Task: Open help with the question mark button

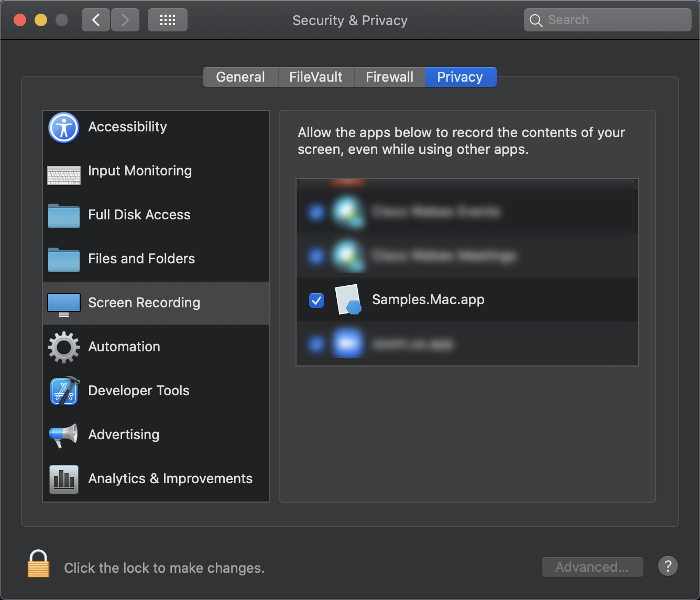Action: [x=668, y=566]
